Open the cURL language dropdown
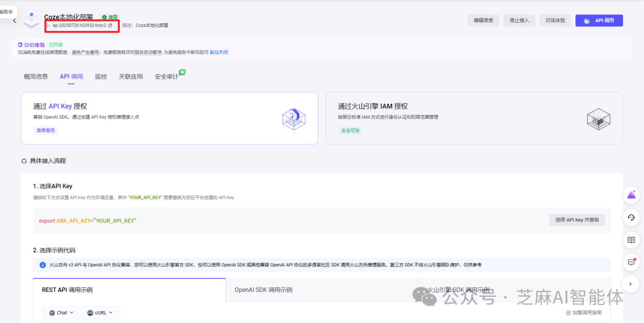This screenshot has width=644, height=323. click(x=100, y=313)
